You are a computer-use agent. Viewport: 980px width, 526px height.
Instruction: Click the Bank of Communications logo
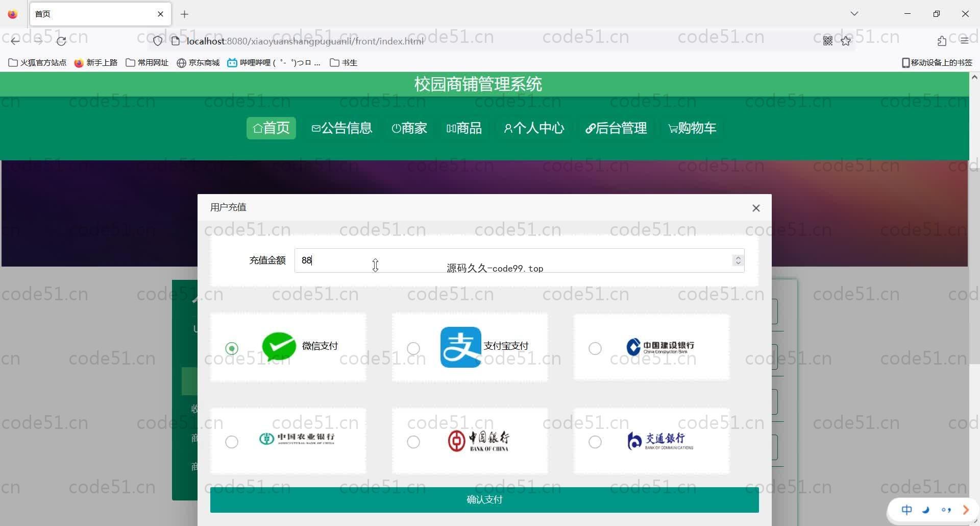[660, 441]
